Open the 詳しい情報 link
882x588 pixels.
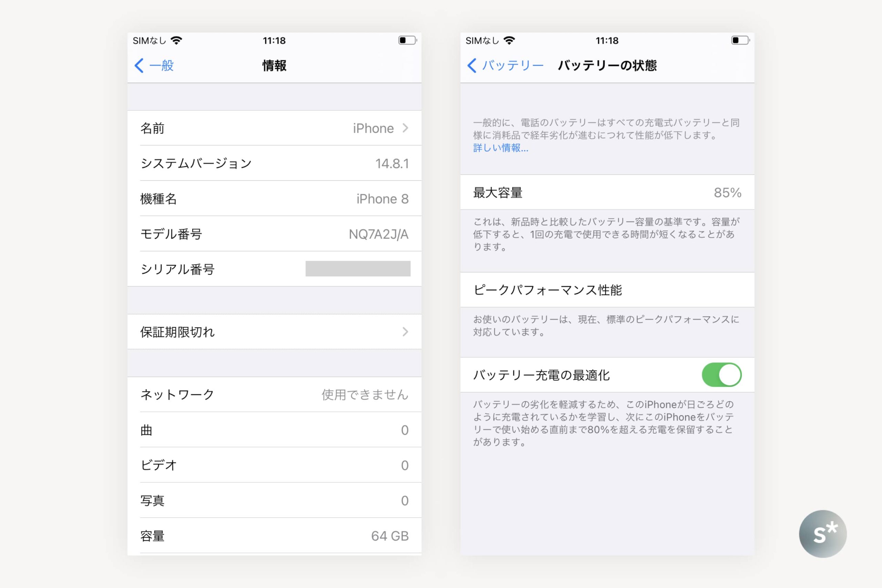pos(501,148)
